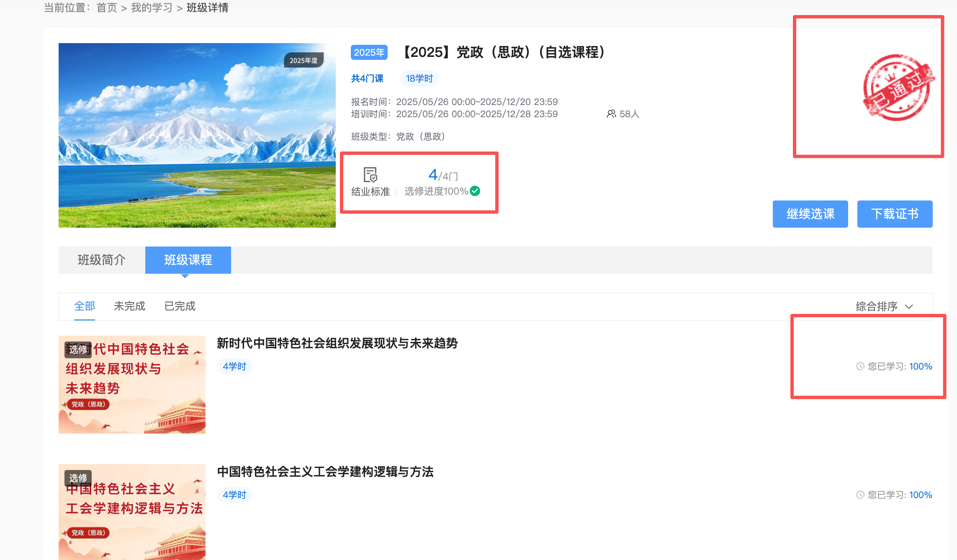The height and width of the screenshot is (560, 957).
Task: Click the participants icon next to 58人
Action: coord(611,114)
